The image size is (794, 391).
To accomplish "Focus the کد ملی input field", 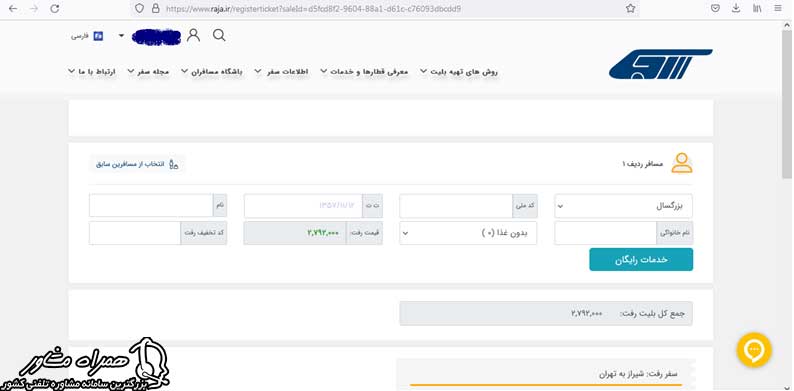I will pos(456,206).
